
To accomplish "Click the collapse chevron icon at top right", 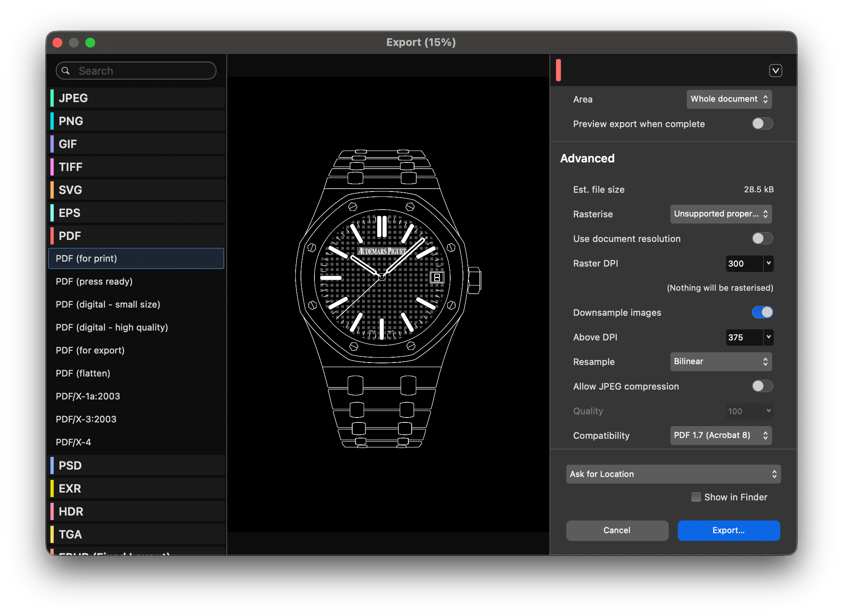I will point(775,71).
